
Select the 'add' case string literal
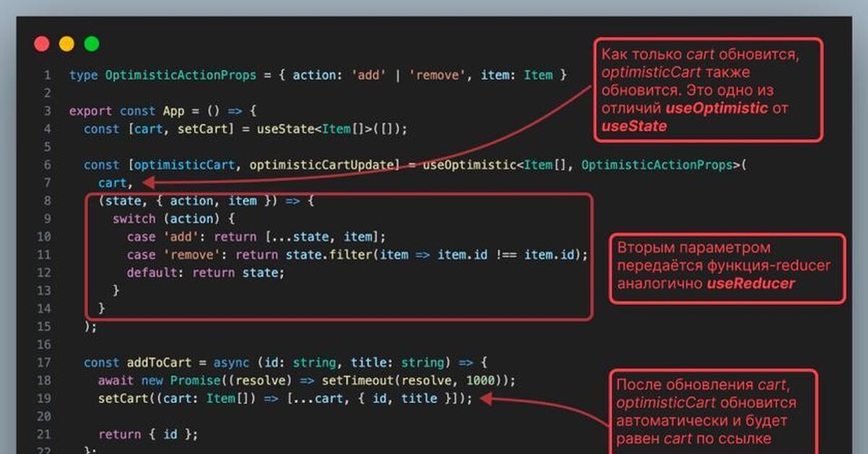click(x=182, y=236)
